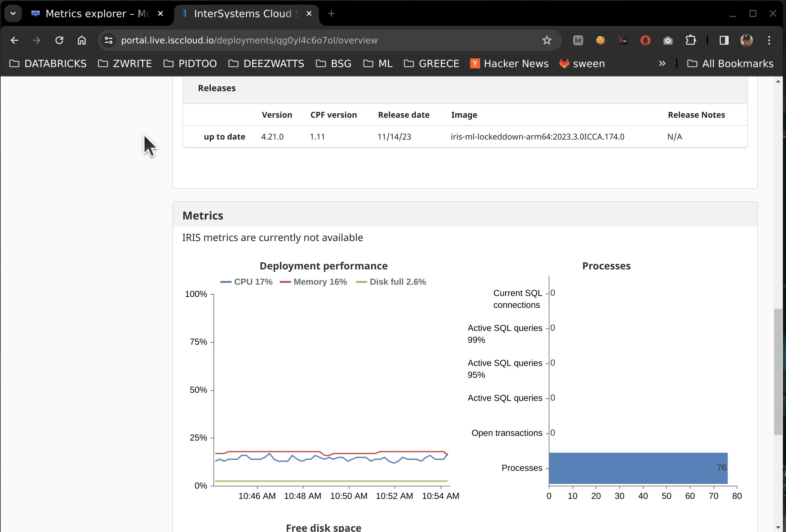The height and width of the screenshot is (532, 786).
Task: Switch to the Metrics explorer tab
Action: click(91, 13)
